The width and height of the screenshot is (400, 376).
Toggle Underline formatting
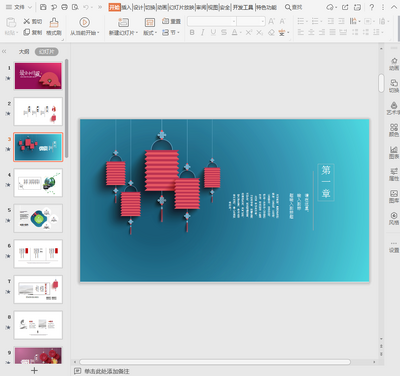point(213,32)
